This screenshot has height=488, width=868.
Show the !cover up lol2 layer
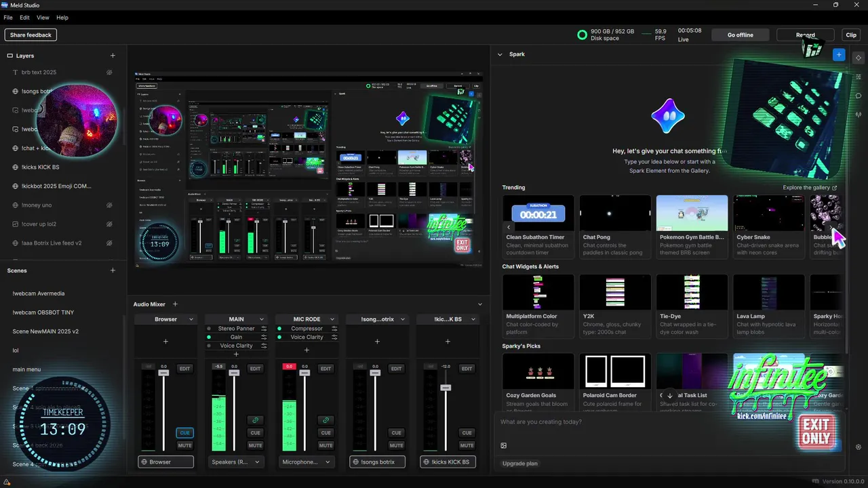[109, 224]
